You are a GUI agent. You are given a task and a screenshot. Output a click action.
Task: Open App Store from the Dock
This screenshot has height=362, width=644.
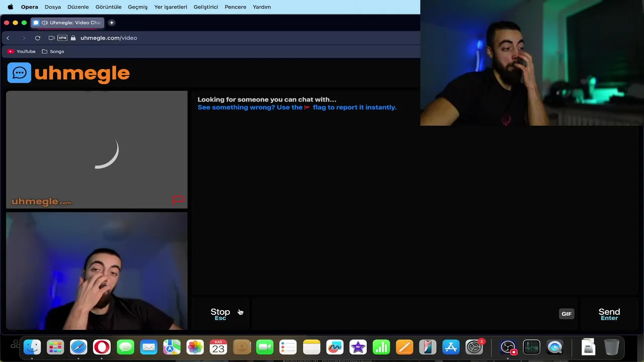point(451,347)
